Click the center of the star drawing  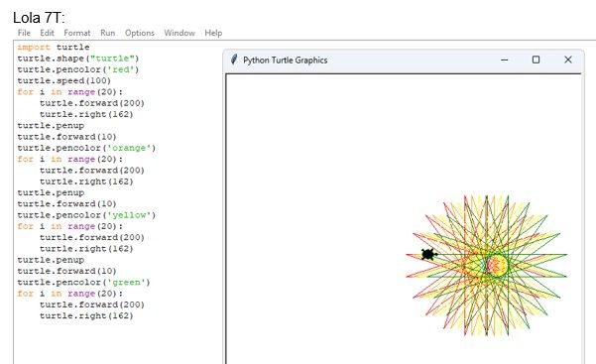click(487, 266)
